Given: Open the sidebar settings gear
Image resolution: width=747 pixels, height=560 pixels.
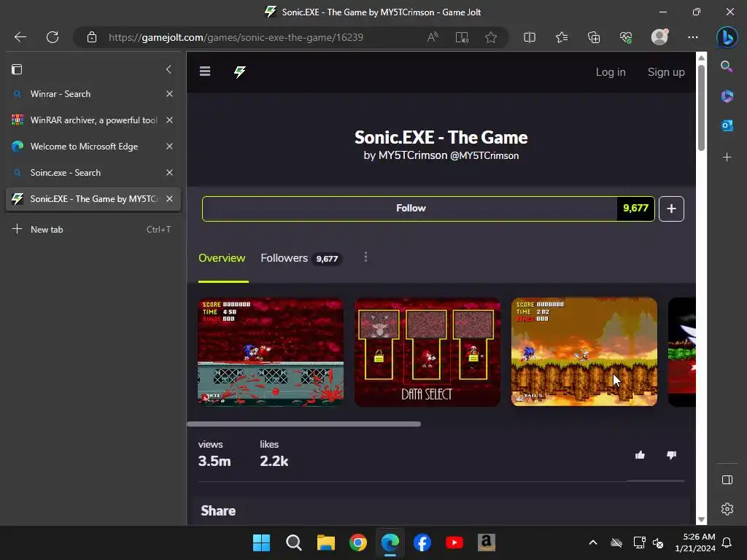Looking at the screenshot, I should tap(727, 509).
